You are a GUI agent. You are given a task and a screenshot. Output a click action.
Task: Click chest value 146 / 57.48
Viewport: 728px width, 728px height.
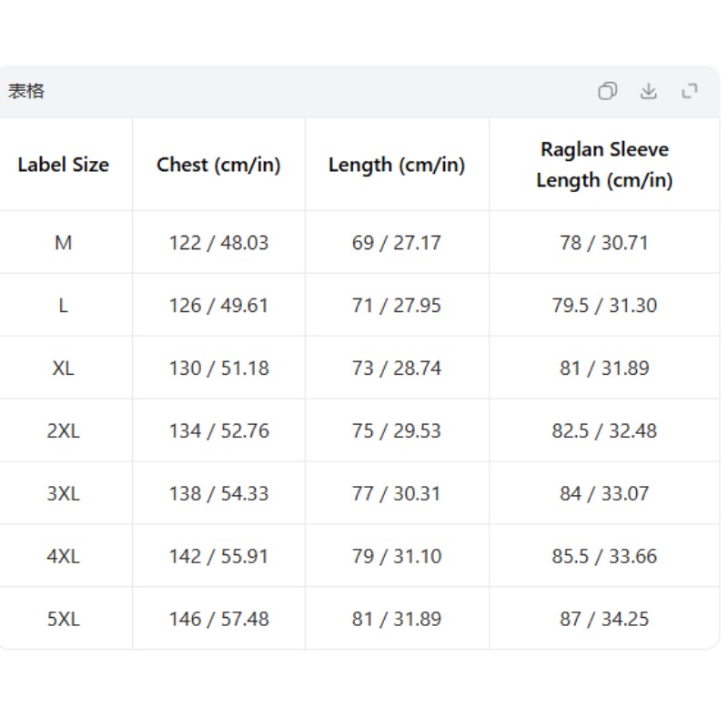click(x=218, y=619)
